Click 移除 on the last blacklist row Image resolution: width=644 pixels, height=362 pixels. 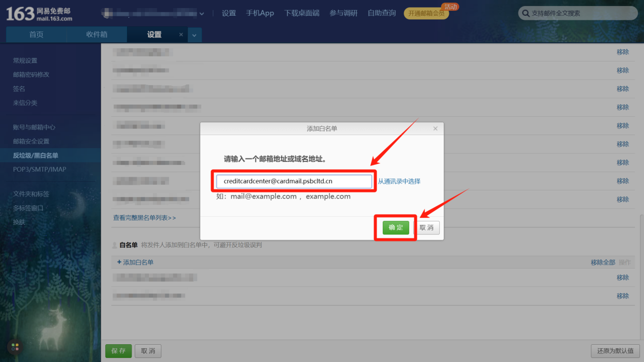click(623, 200)
